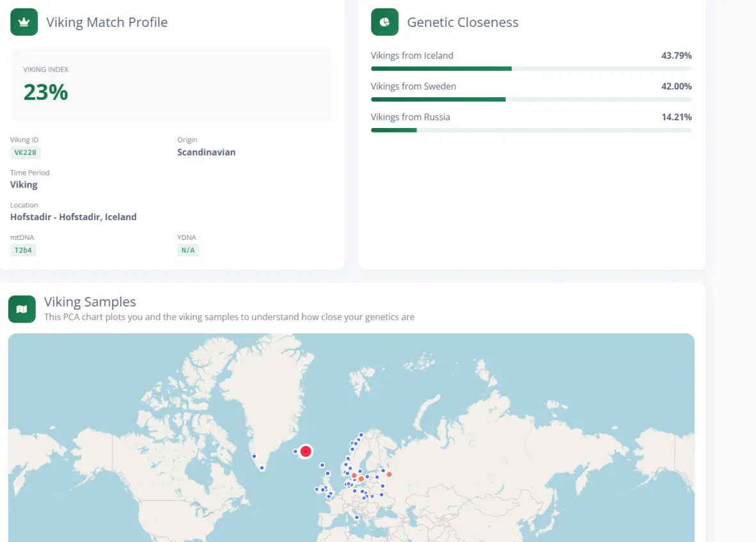This screenshot has width=756, height=542.
Task: Click the Viking Match Profile heading
Action: [x=107, y=22]
